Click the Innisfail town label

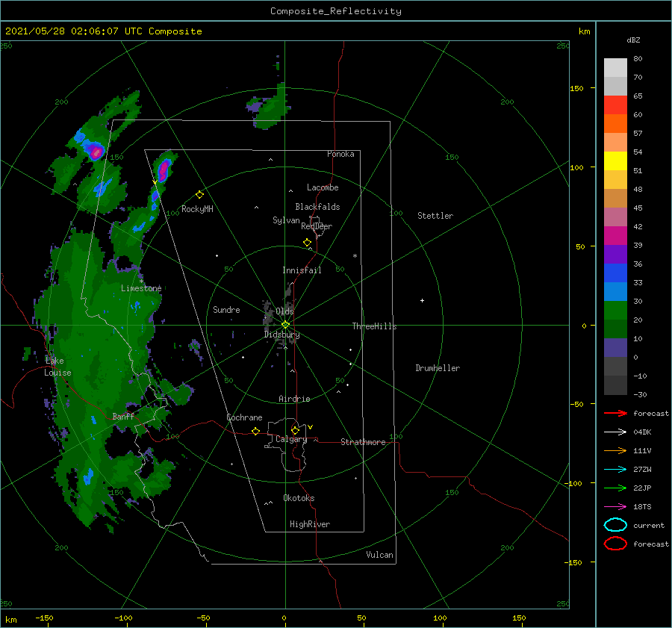[x=302, y=270]
